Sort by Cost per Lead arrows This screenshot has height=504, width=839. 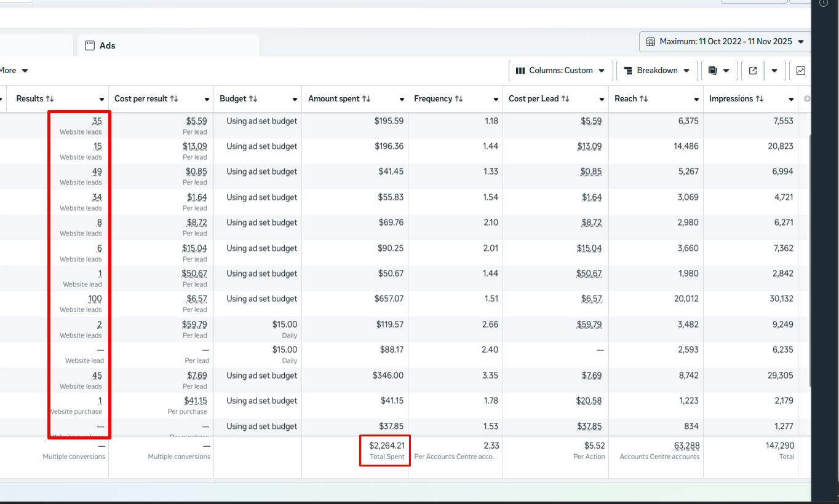coord(565,99)
